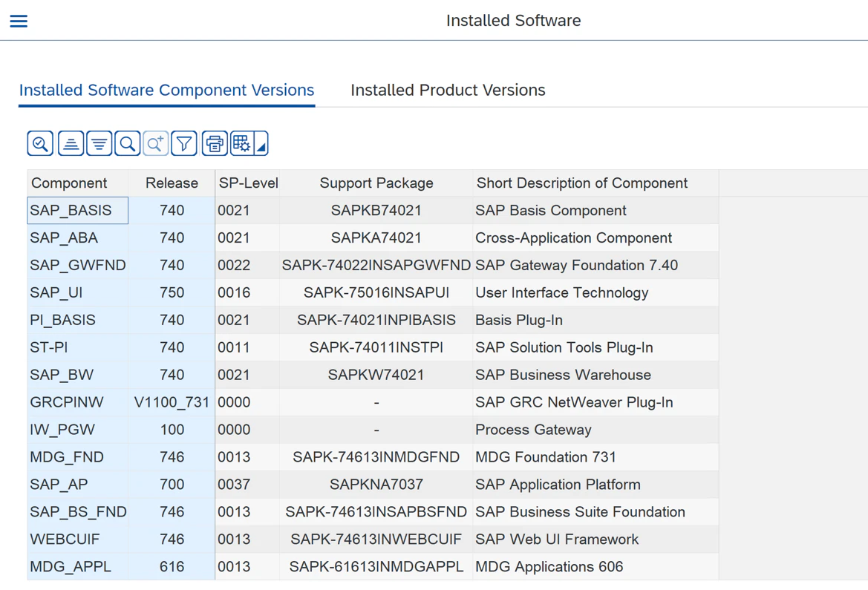This screenshot has height=590, width=868.
Task: Click description SAP Business Warehouse
Action: pyautogui.click(x=595, y=375)
